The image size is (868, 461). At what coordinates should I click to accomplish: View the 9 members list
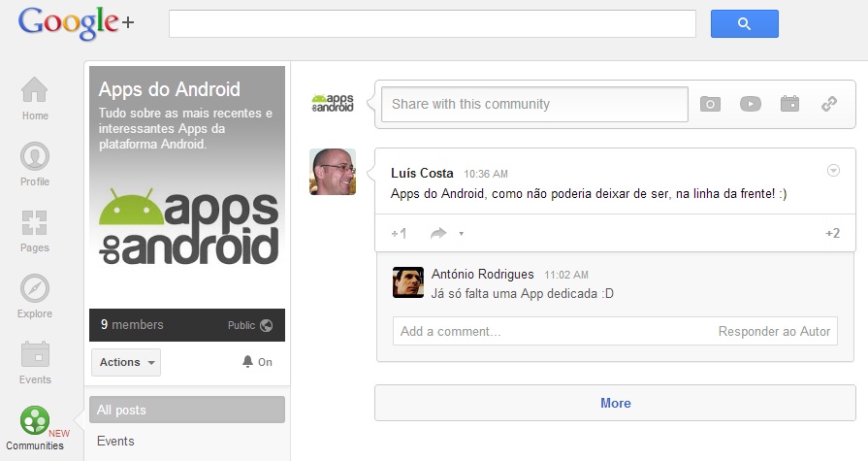pyautogui.click(x=132, y=325)
